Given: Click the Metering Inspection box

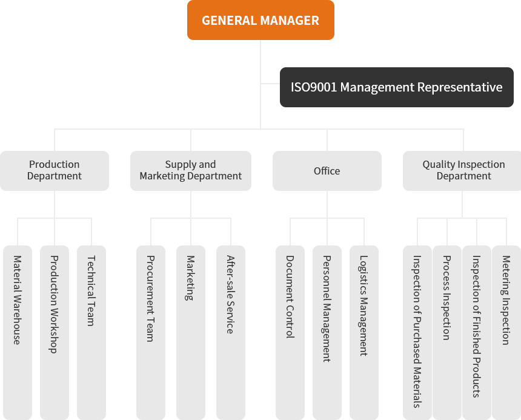Looking at the screenshot, I should tap(506, 333).
